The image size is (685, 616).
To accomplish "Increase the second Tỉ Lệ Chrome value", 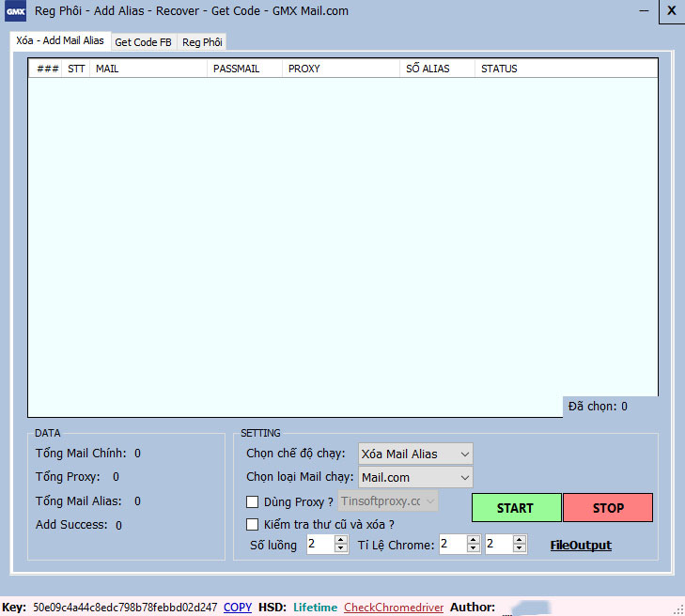I will 519,540.
